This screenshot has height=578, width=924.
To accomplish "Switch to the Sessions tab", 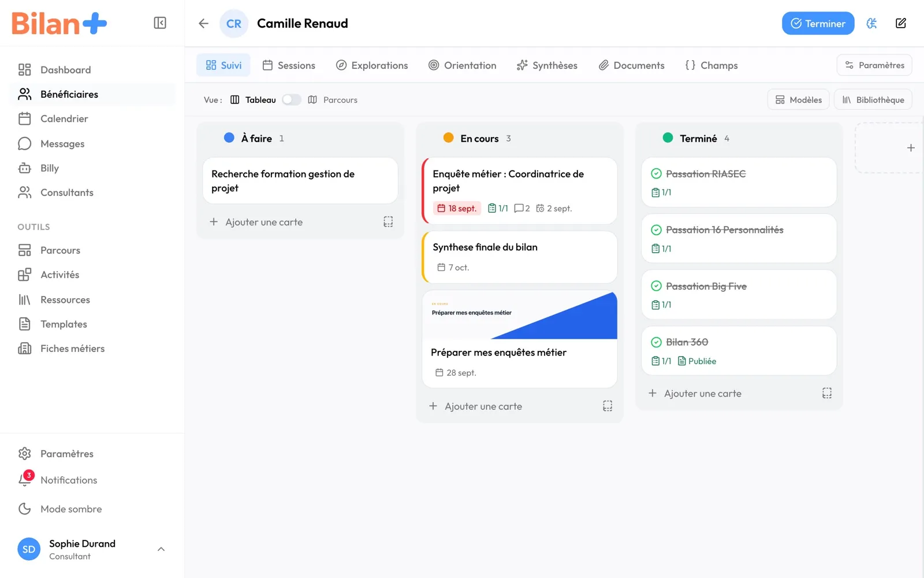I will [289, 65].
